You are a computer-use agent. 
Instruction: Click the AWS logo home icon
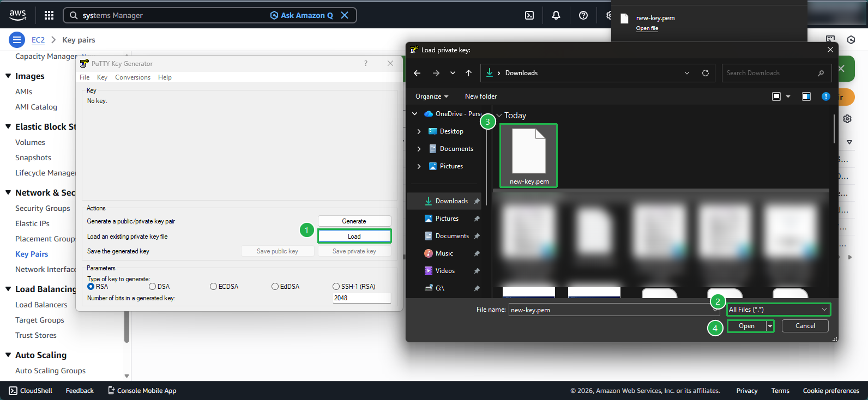pos(17,15)
